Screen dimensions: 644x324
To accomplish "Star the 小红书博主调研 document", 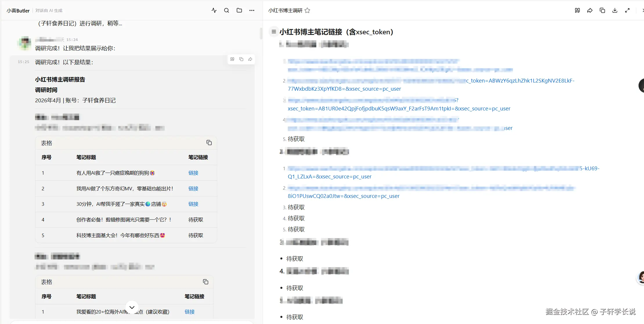I will pos(307,10).
